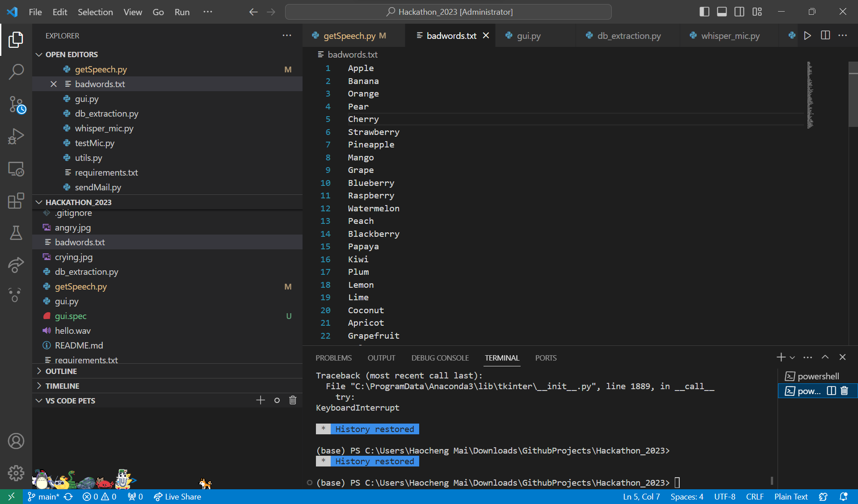
Task: Open the new terminal launch profile dropdown
Action: pyautogui.click(x=792, y=358)
